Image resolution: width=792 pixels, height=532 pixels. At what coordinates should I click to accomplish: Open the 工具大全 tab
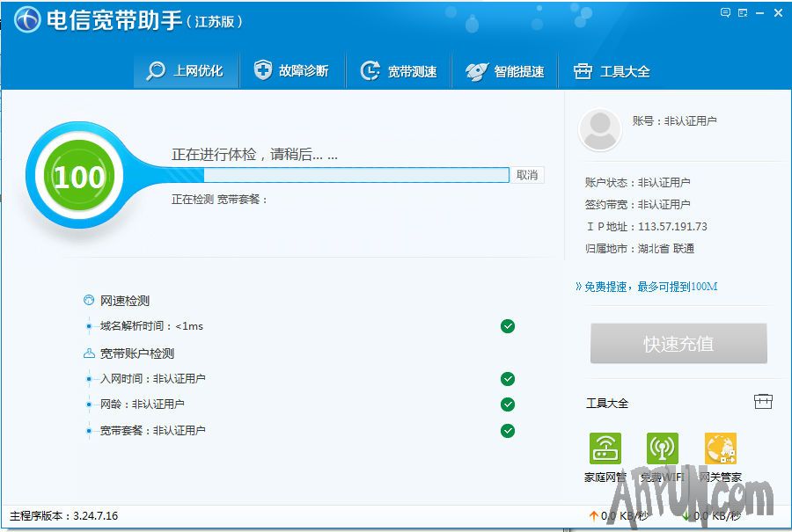pyautogui.click(x=612, y=70)
